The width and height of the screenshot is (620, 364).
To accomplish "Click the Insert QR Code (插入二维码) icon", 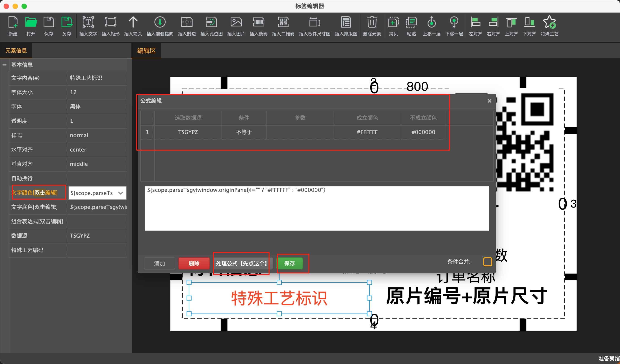I will tap(283, 23).
